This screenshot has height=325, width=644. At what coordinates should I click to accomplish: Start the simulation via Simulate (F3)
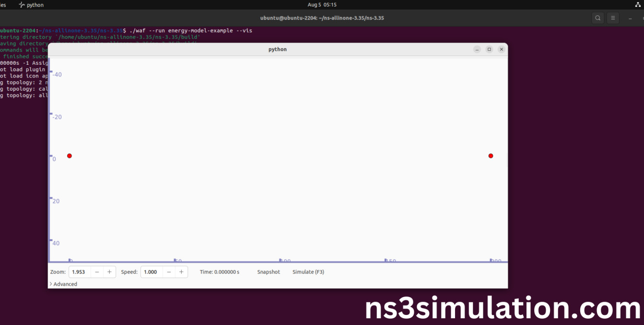coord(308,272)
